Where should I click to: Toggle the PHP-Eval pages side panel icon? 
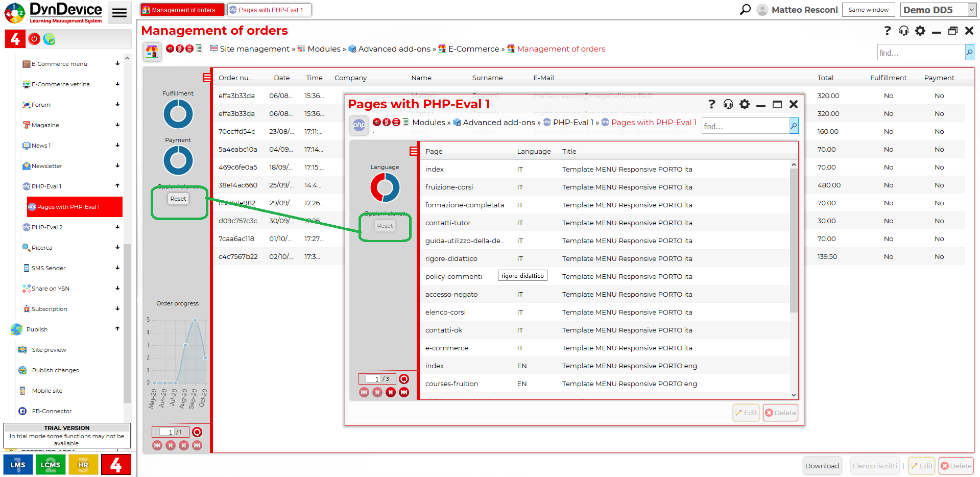pyautogui.click(x=414, y=151)
